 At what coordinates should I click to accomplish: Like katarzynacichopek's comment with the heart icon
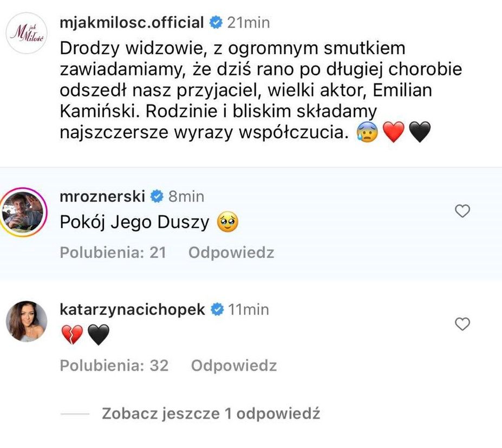click(462, 324)
